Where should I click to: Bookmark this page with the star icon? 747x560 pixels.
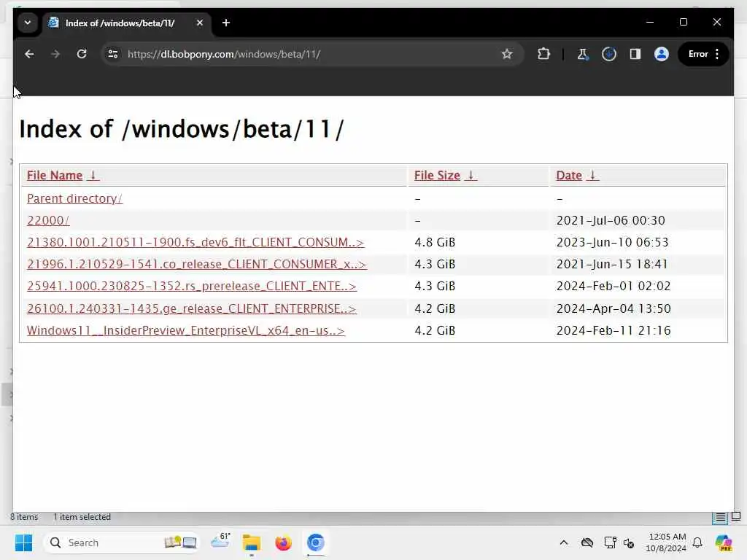pos(507,54)
